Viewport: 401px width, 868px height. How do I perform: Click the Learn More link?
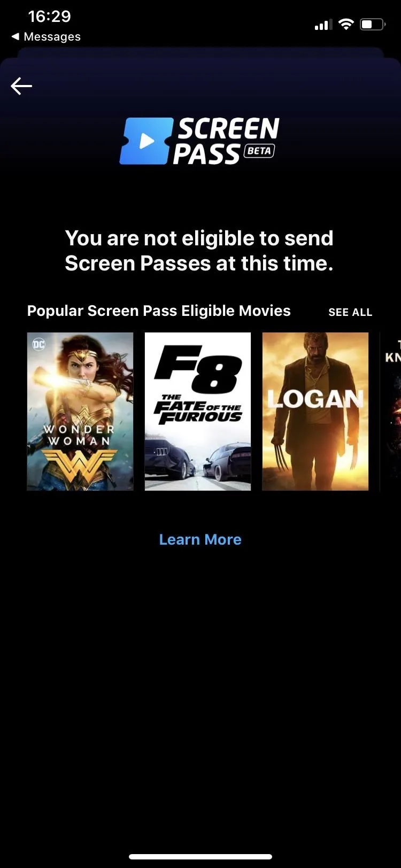[x=200, y=539]
